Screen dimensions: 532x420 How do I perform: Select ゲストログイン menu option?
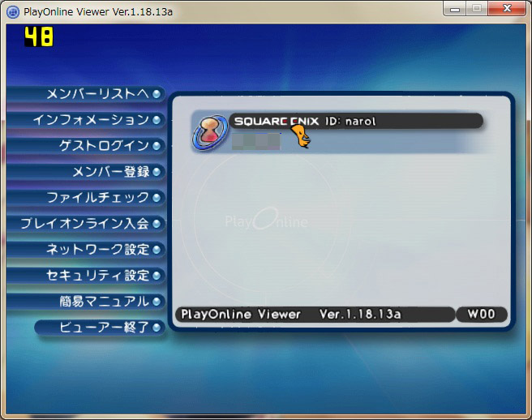click(x=85, y=146)
